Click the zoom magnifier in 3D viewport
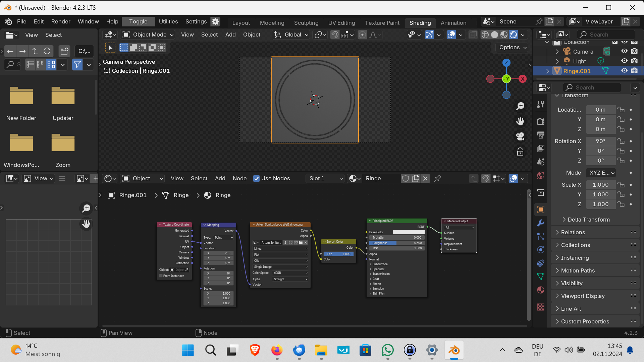The width and height of the screenshot is (644, 362). (520, 106)
